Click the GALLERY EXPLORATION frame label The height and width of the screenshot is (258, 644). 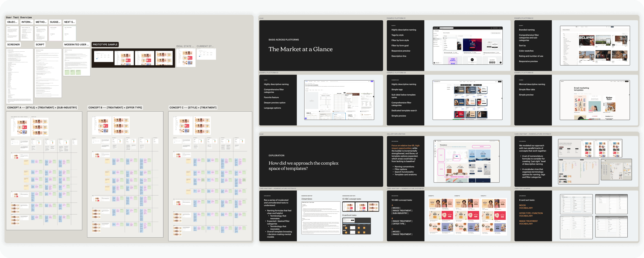pyautogui.click(x=396, y=134)
